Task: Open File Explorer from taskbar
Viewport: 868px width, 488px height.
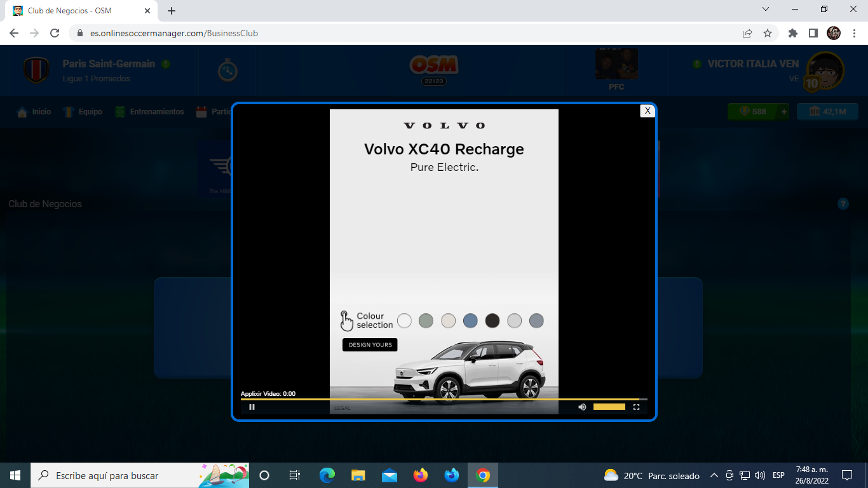Action: point(358,475)
